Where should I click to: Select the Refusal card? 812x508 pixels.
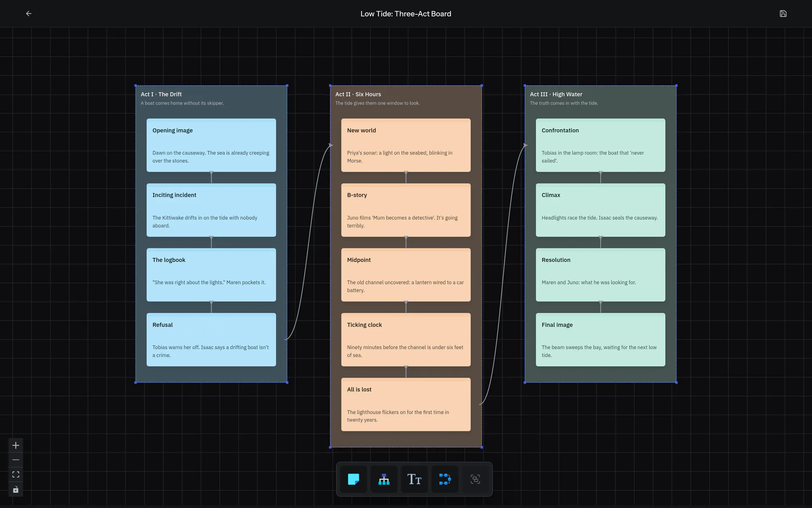[211, 340]
